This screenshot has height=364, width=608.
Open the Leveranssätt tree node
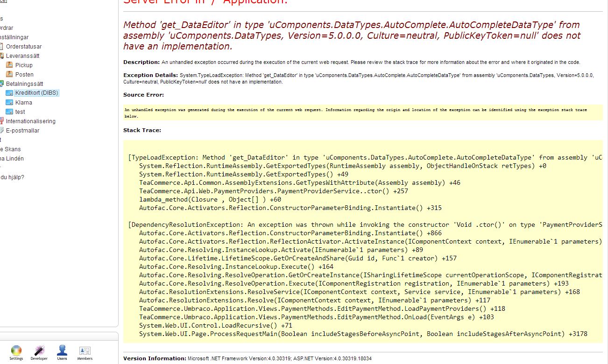pyautogui.click(x=22, y=56)
